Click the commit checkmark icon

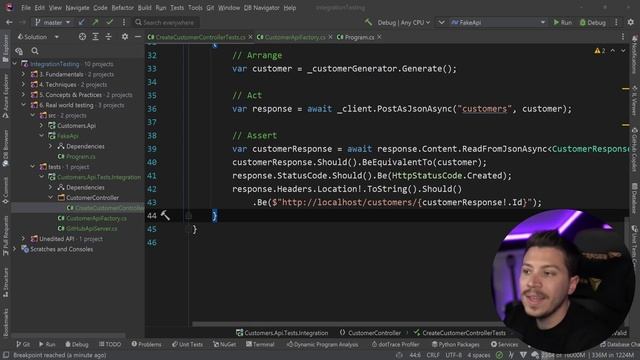[109, 22]
